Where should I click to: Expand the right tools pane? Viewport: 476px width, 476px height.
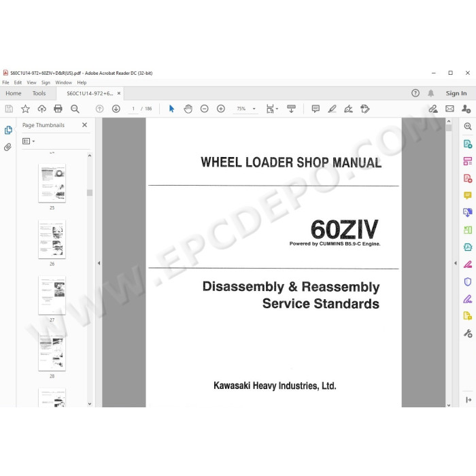pyautogui.click(x=469, y=400)
